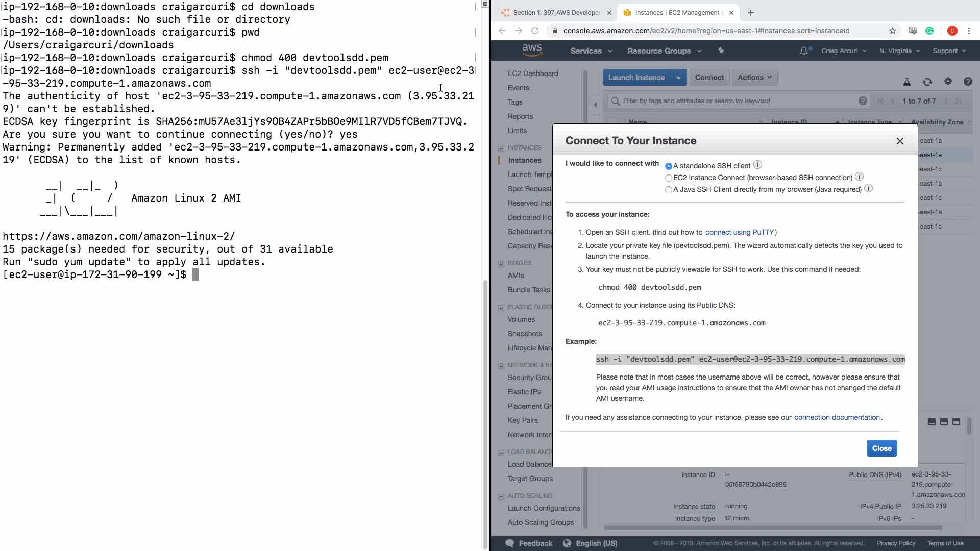This screenshot has width=980, height=551.
Task: Click the pin shortcut icon in the navbar
Action: pos(721,51)
